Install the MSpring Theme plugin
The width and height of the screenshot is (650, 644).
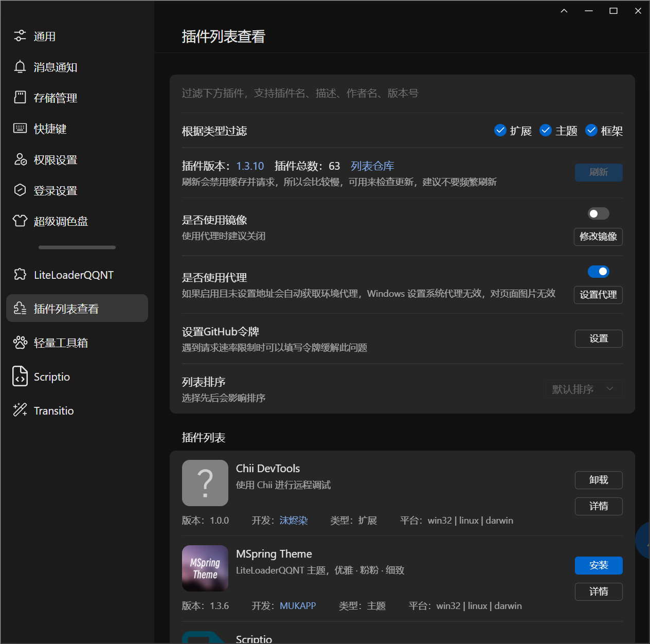point(599,565)
